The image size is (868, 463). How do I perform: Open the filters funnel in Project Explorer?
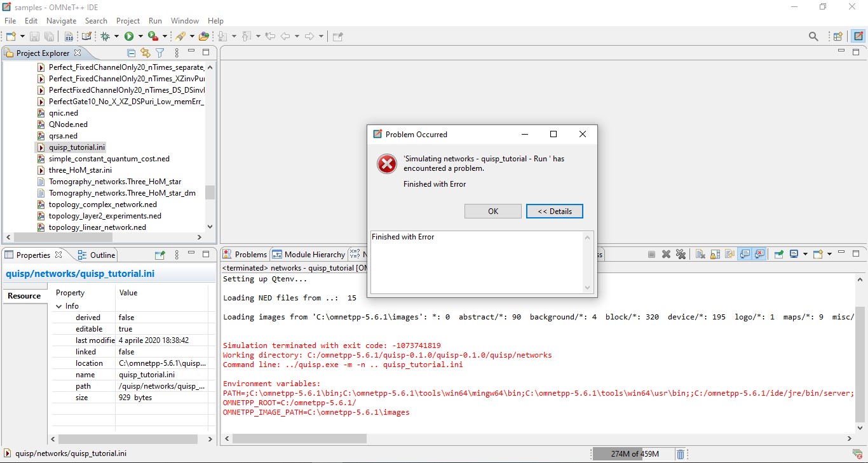pyautogui.click(x=159, y=53)
